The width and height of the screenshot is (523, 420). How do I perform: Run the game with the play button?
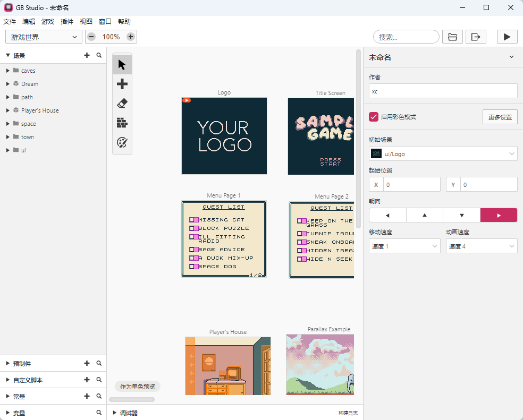[507, 37]
